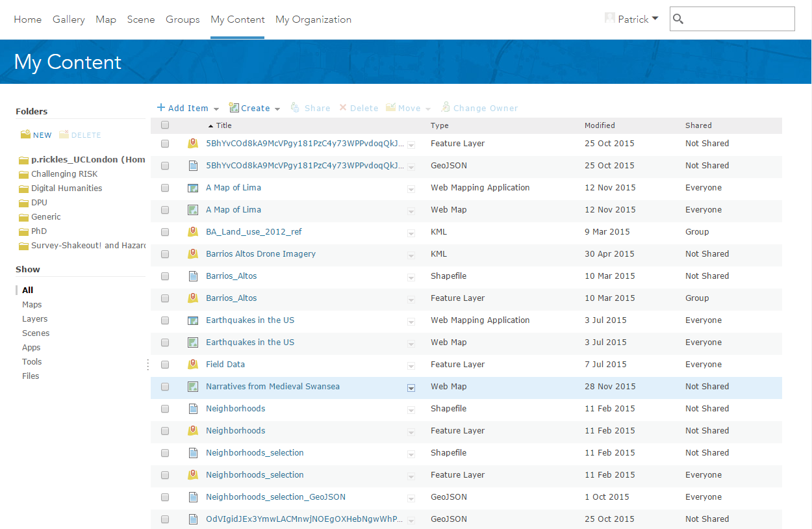
Task: Click the Create toolbar icon
Action: click(233, 107)
